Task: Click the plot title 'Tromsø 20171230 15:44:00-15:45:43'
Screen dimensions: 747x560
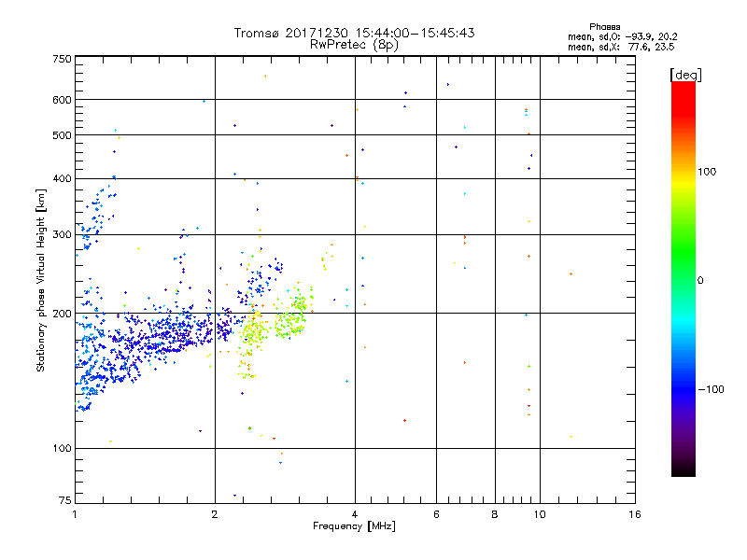Action: pyautogui.click(x=354, y=33)
